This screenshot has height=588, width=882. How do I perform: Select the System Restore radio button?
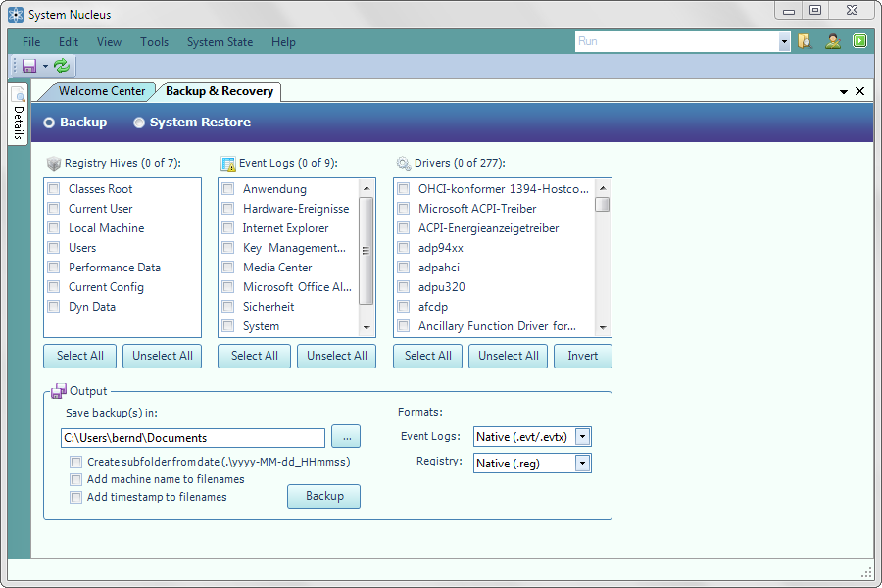[138, 122]
